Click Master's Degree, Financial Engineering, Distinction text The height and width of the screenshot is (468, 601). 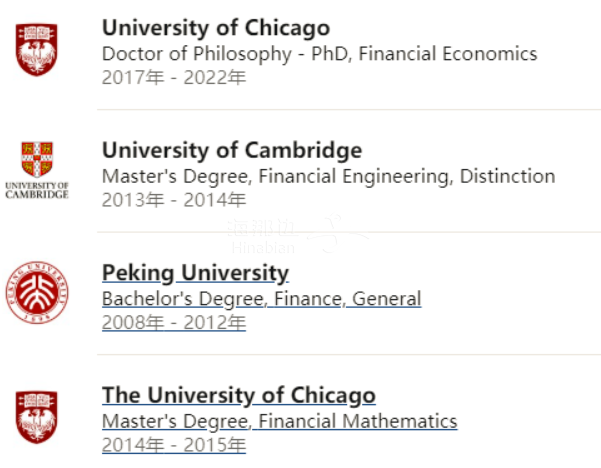(x=328, y=176)
